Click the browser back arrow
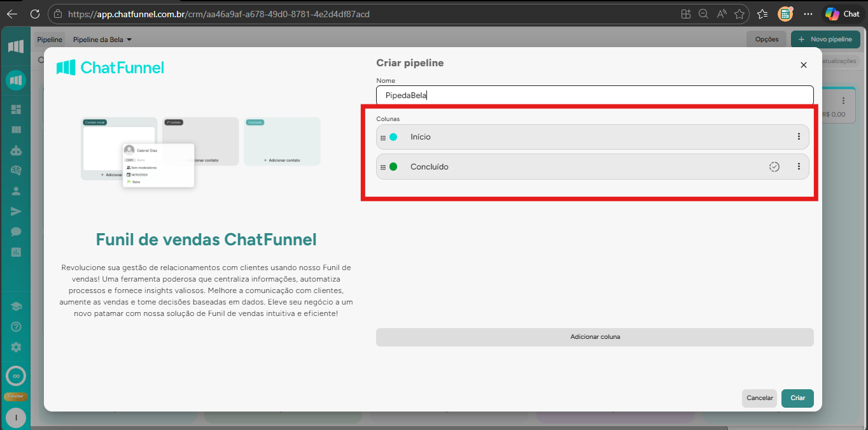 pos(11,13)
